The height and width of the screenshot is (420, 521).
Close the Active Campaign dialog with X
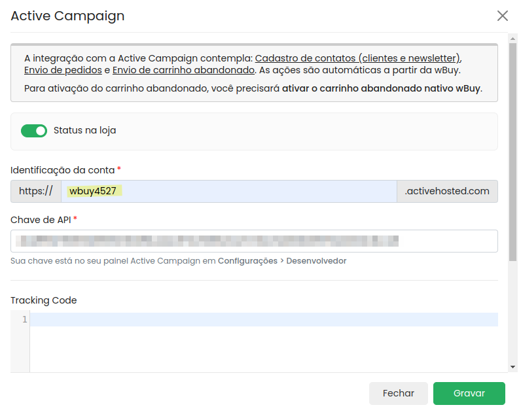click(x=502, y=16)
